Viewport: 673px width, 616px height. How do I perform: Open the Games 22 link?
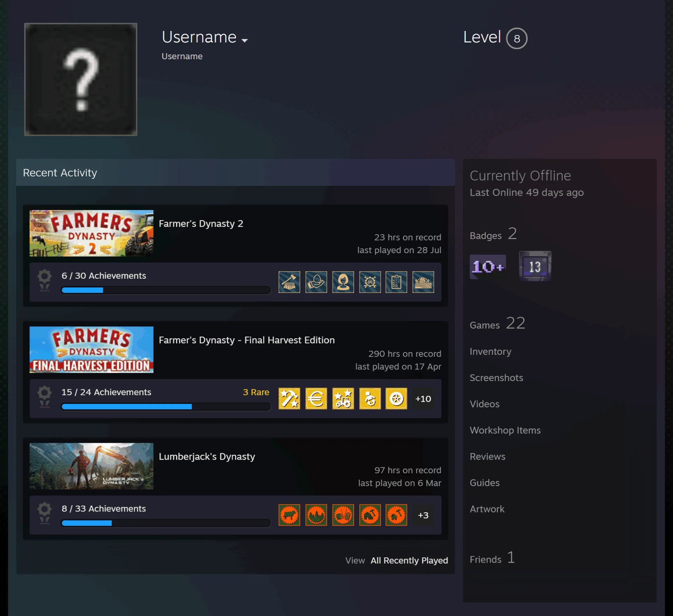(x=497, y=324)
